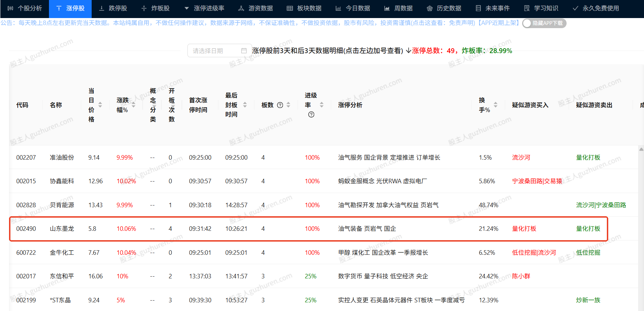Click the 10.02% change value
The height and width of the screenshot is (311, 644).
[126, 181]
